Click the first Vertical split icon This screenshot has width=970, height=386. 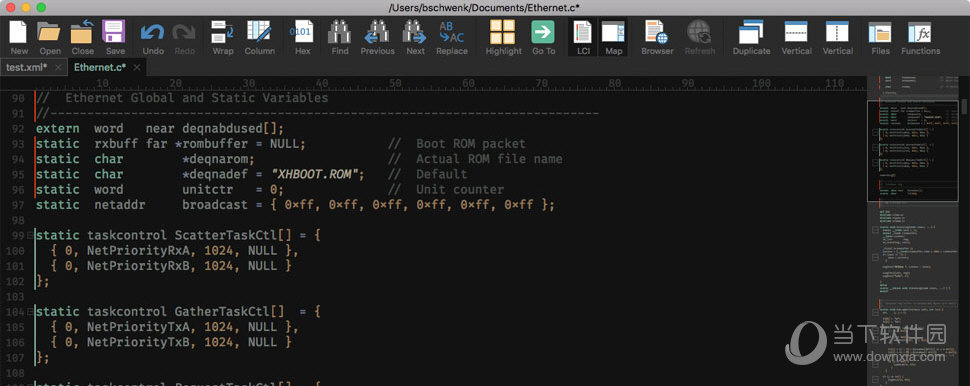click(x=796, y=37)
